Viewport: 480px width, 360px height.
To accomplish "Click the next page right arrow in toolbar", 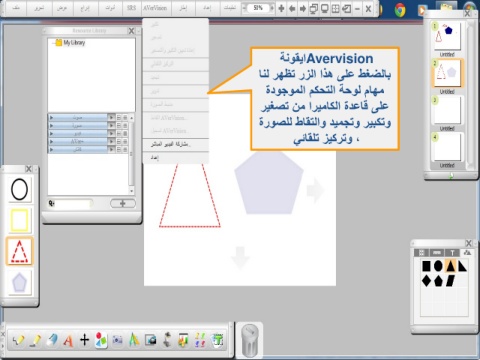I will coord(303,8).
